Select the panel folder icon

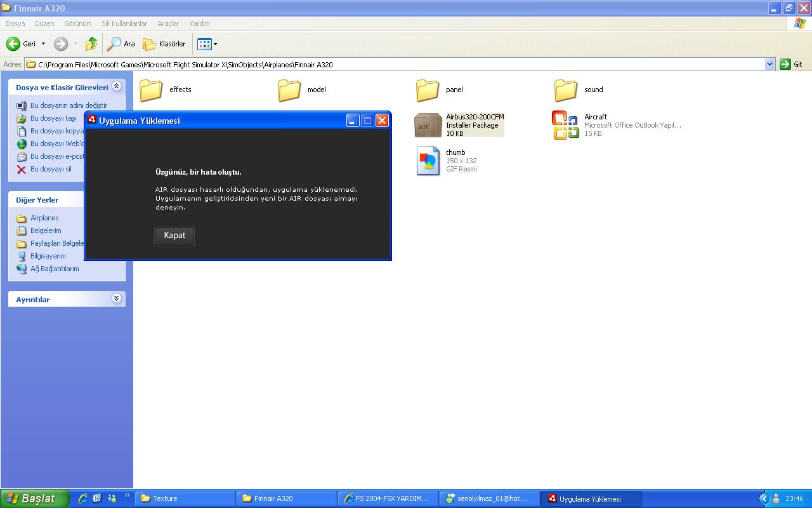428,90
